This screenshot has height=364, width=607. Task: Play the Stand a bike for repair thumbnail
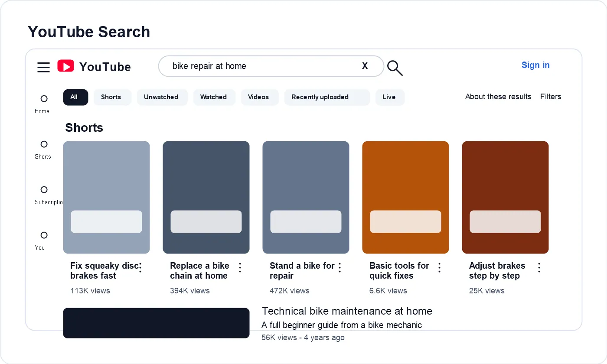click(x=306, y=197)
